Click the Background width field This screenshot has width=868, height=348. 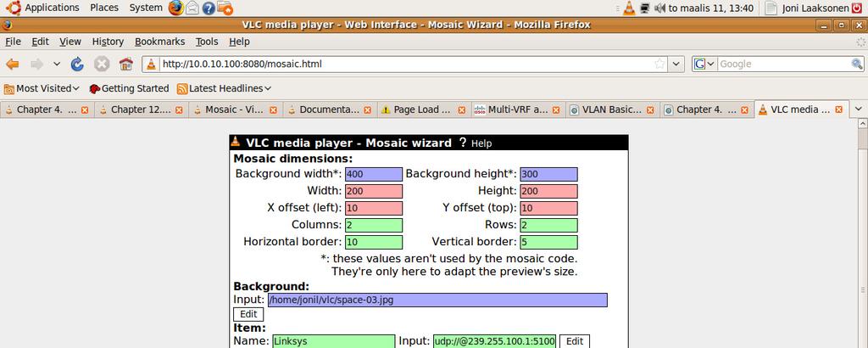374,174
